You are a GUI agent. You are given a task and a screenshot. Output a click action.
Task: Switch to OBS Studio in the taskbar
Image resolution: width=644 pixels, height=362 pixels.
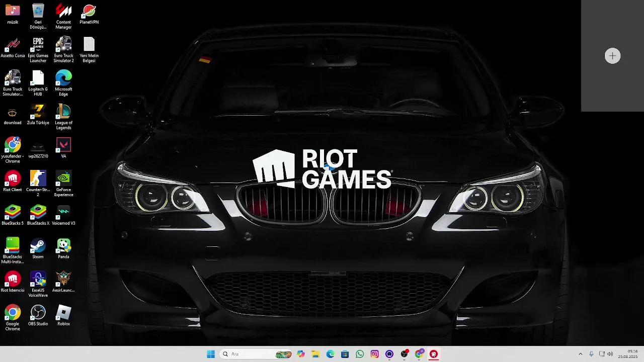(x=404, y=354)
